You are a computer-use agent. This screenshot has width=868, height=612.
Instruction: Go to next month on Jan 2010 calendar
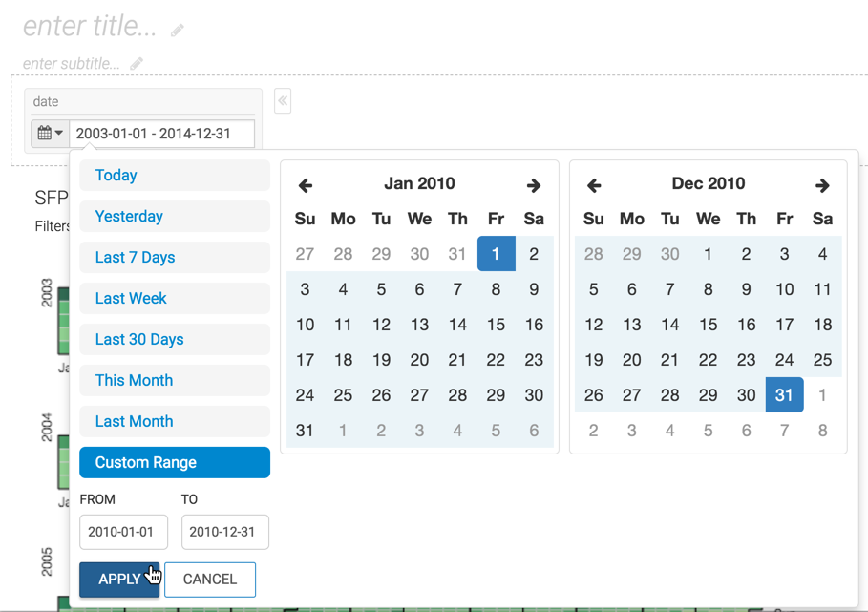(x=534, y=185)
